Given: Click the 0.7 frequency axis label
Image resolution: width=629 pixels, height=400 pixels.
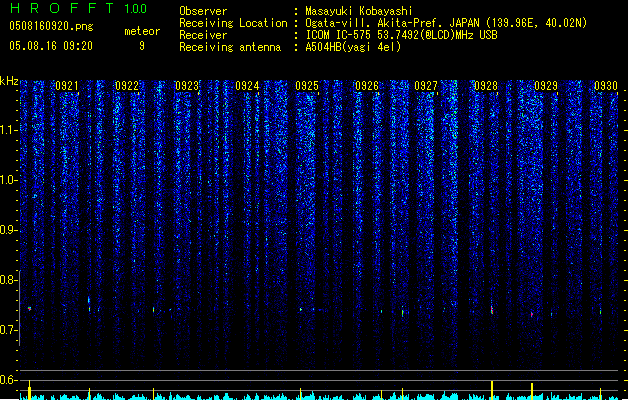Looking at the screenshot, I should coord(8,330).
